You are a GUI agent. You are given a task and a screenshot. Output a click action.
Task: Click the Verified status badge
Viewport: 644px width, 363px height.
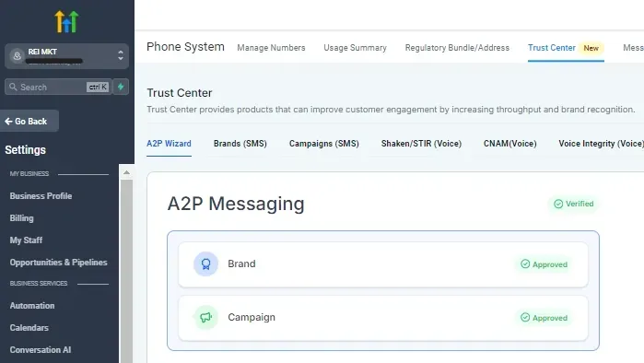point(573,204)
